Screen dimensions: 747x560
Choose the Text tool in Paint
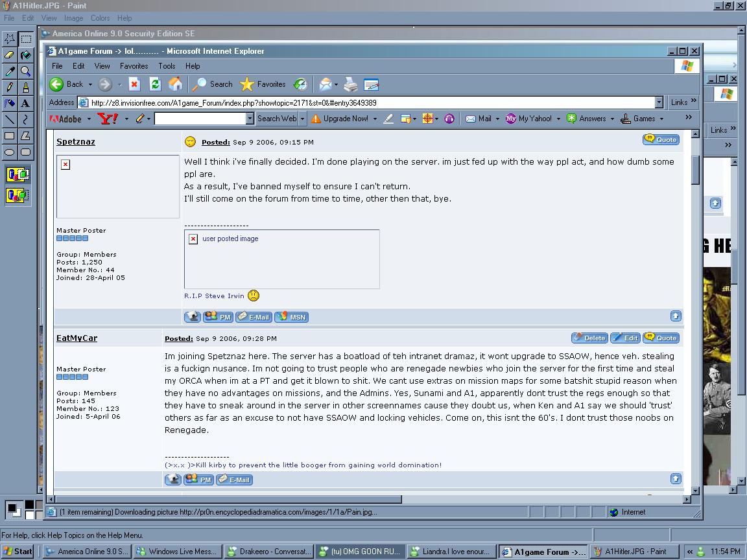25,103
